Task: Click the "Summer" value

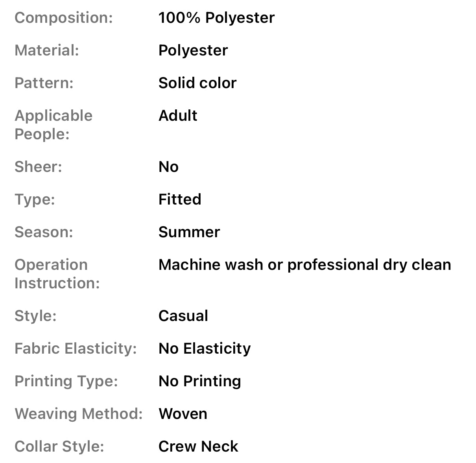Action: (189, 232)
